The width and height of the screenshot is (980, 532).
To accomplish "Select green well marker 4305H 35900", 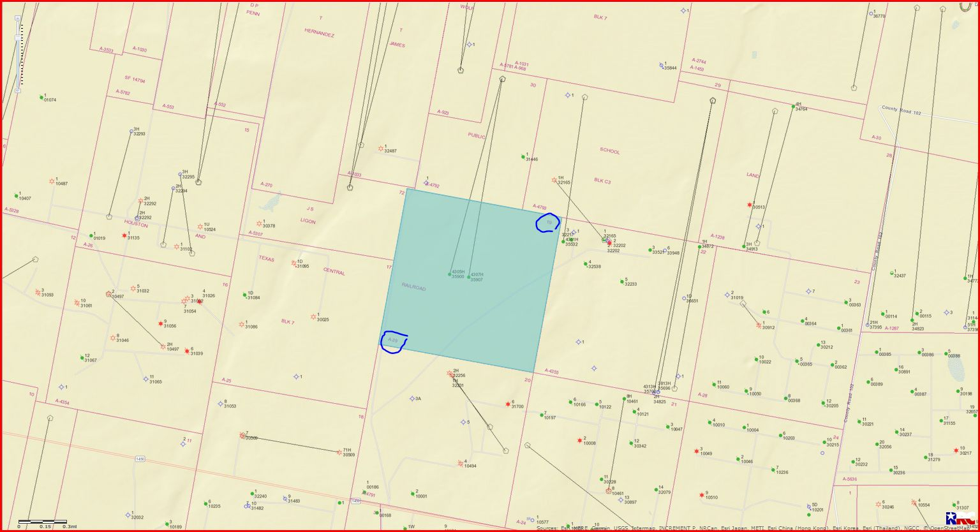I will click(x=449, y=274).
